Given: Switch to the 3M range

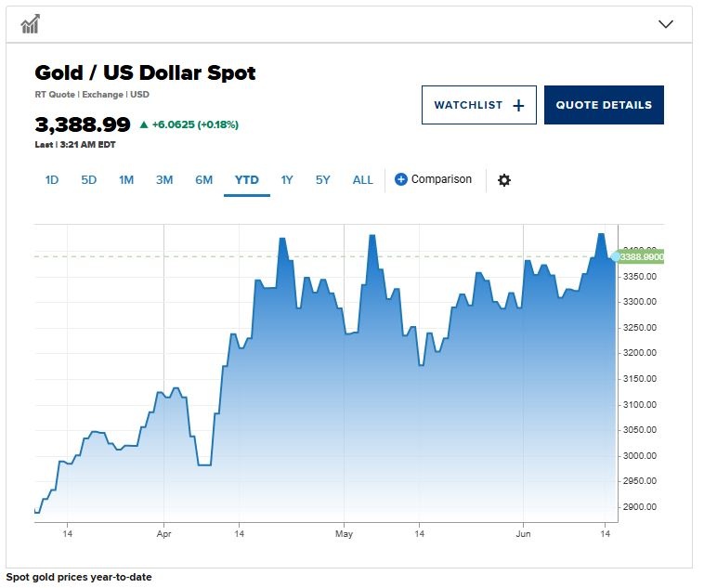Looking at the screenshot, I should pyautogui.click(x=164, y=180).
